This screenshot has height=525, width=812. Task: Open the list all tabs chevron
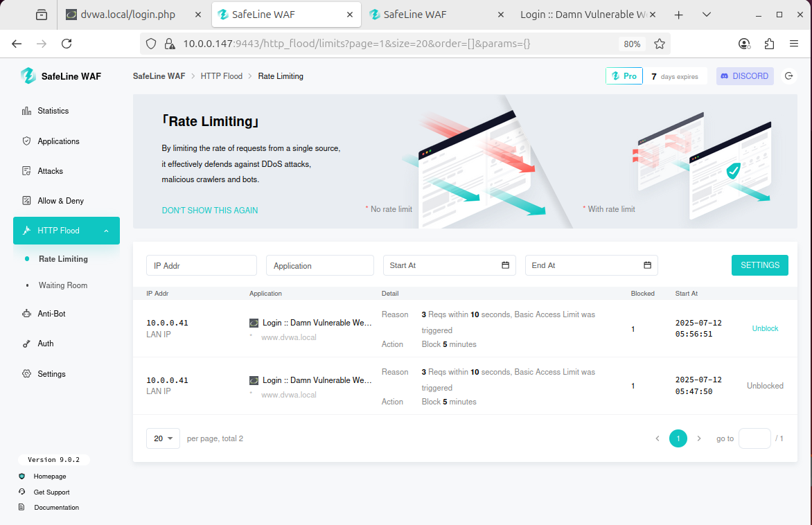(707, 15)
